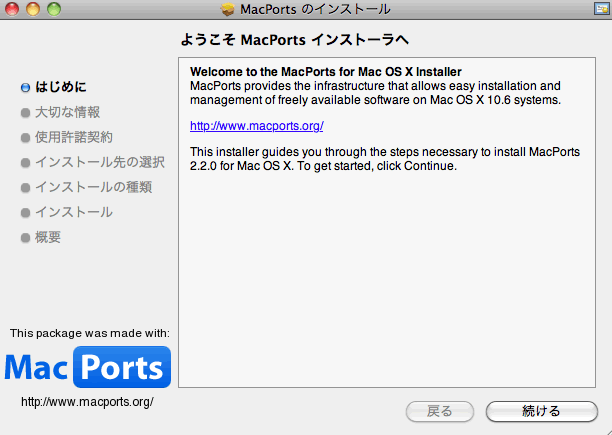The image size is (612, 435).
Task: Click the green zoom window button
Action: coord(54,9)
